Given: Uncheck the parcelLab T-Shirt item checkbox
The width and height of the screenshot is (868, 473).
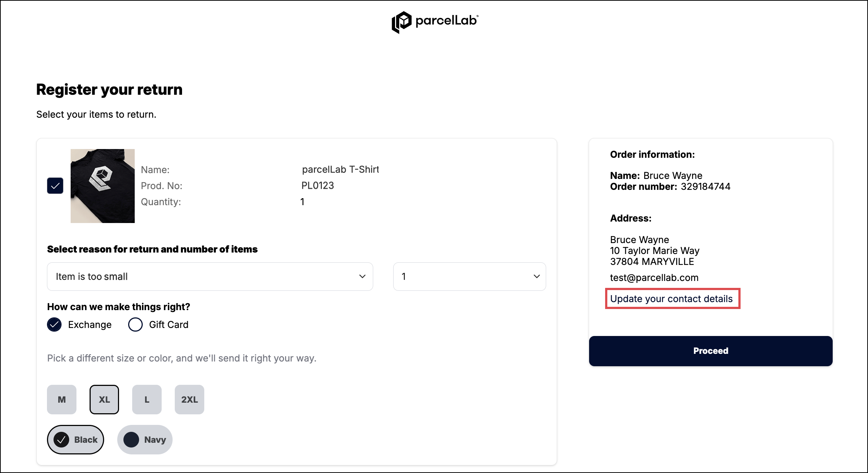Looking at the screenshot, I should (x=55, y=186).
